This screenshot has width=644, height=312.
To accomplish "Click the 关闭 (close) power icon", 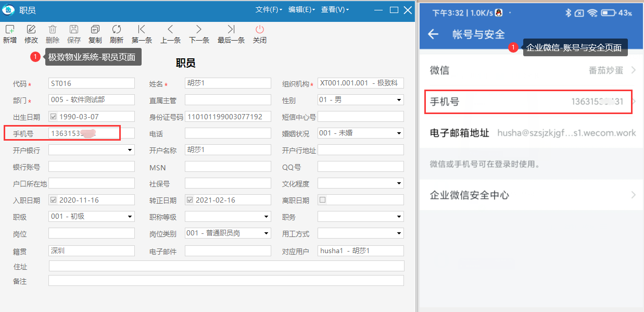I will pyautogui.click(x=260, y=30).
